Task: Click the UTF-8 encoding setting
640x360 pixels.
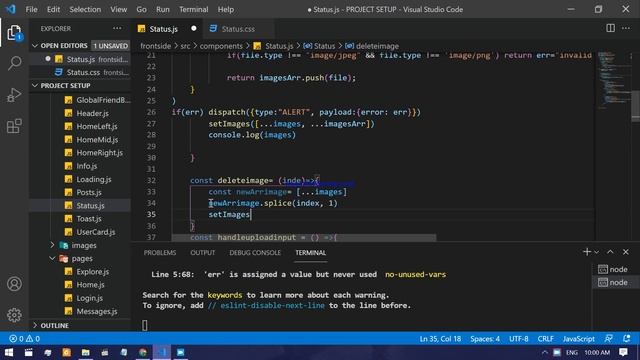Action: [x=518, y=339]
